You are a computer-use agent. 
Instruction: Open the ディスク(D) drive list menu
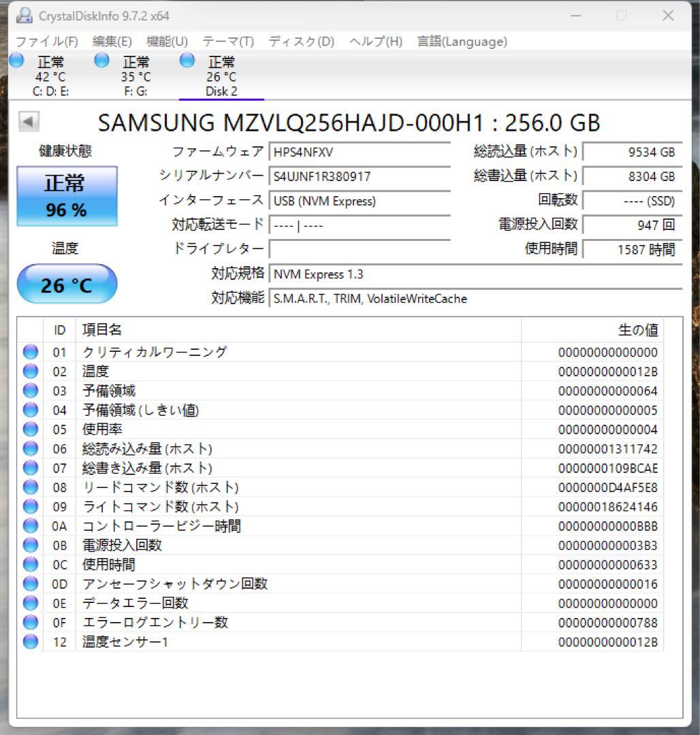click(x=301, y=42)
